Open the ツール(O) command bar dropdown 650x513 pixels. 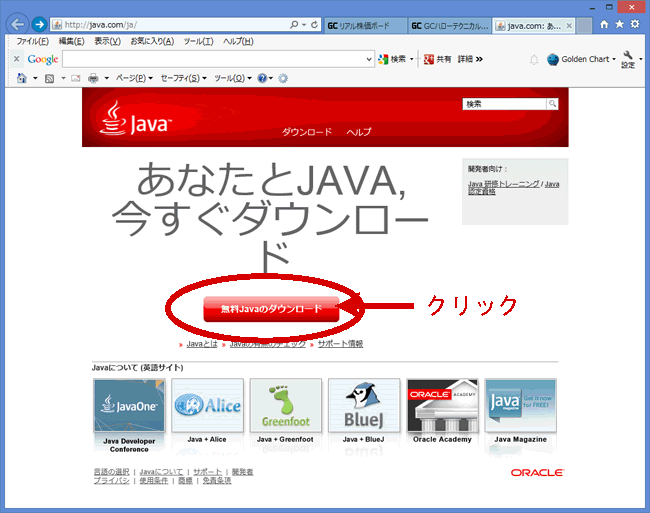pyautogui.click(x=233, y=78)
